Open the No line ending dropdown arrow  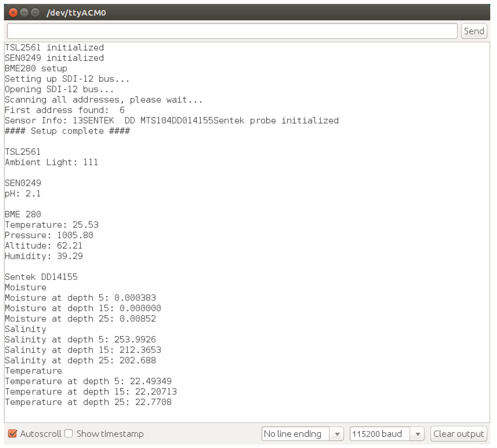(x=337, y=434)
